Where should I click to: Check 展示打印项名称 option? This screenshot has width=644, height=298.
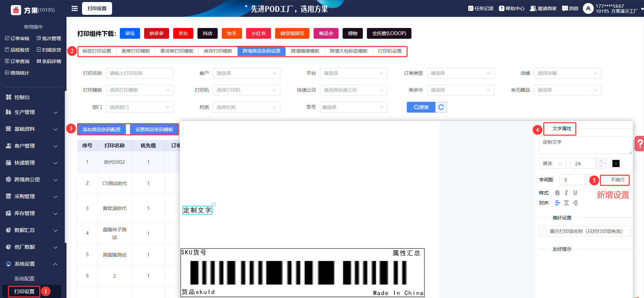[x=545, y=231]
